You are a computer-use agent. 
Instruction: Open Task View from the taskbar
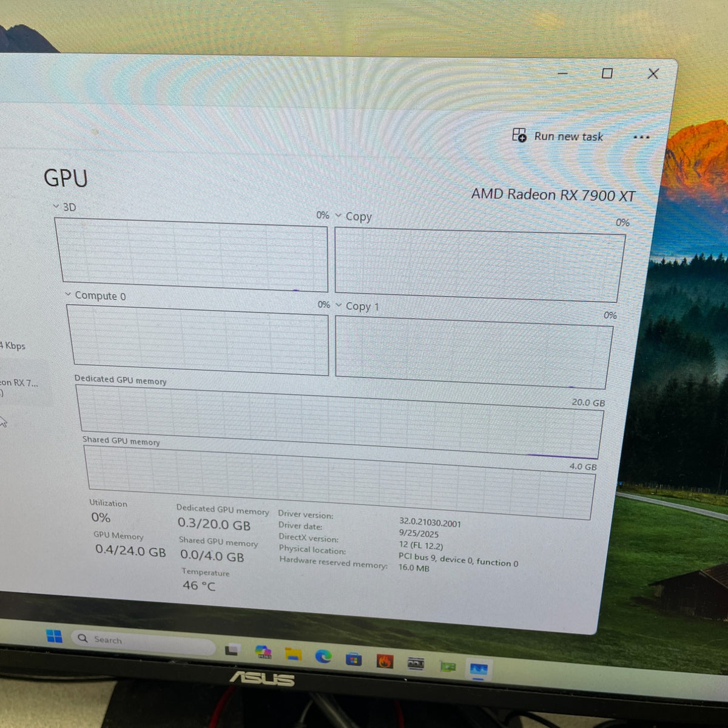[x=232, y=650]
